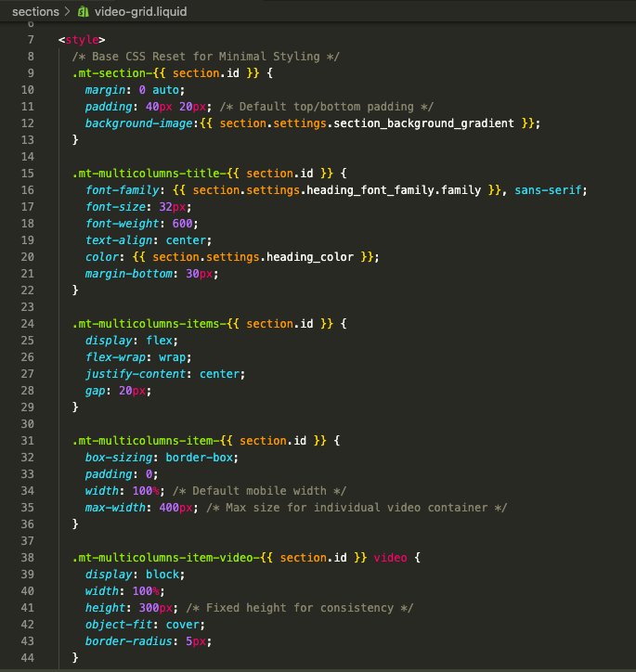Click 'section_background_gradient' setting text
The image size is (636, 672).
tap(423, 123)
